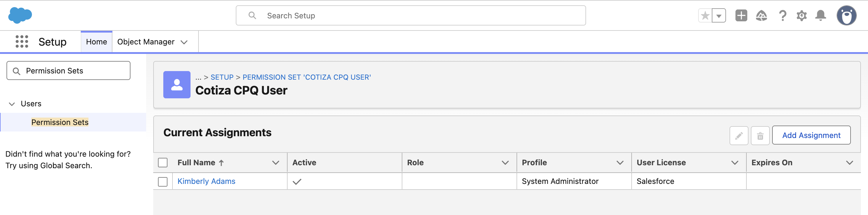Open the Object Manager tab dropdown chevron
The width and height of the screenshot is (868, 215).
point(184,42)
